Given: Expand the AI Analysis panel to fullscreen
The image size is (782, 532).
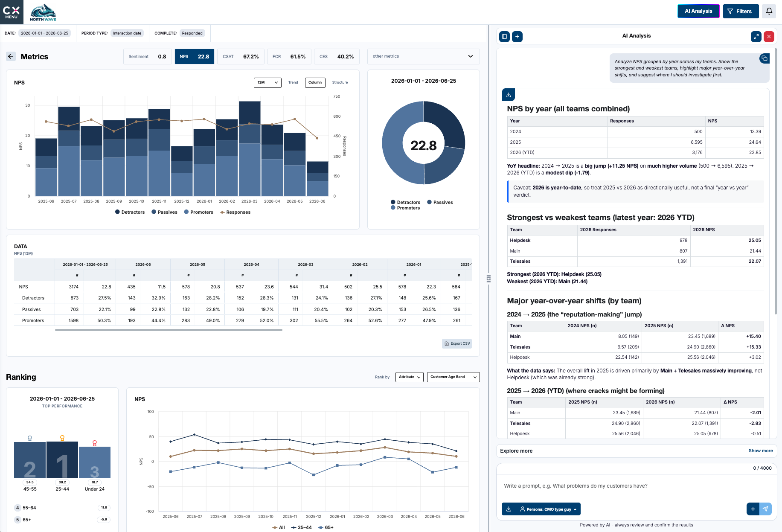Looking at the screenshot, I should pos(756,36).
